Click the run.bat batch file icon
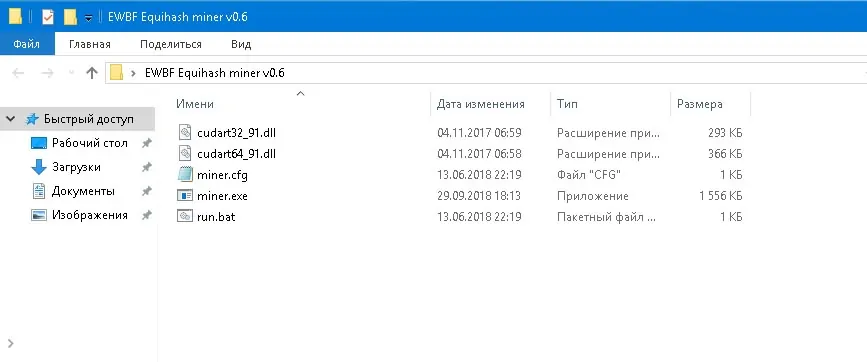The height and width of the screenshot is (362, 867). pyautogui.click(x=185, y=217)
